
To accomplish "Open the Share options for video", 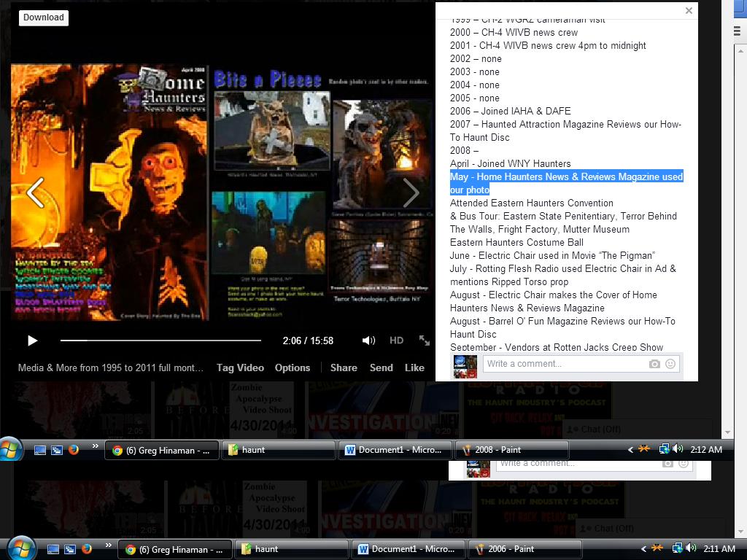I will click(343, 367).
